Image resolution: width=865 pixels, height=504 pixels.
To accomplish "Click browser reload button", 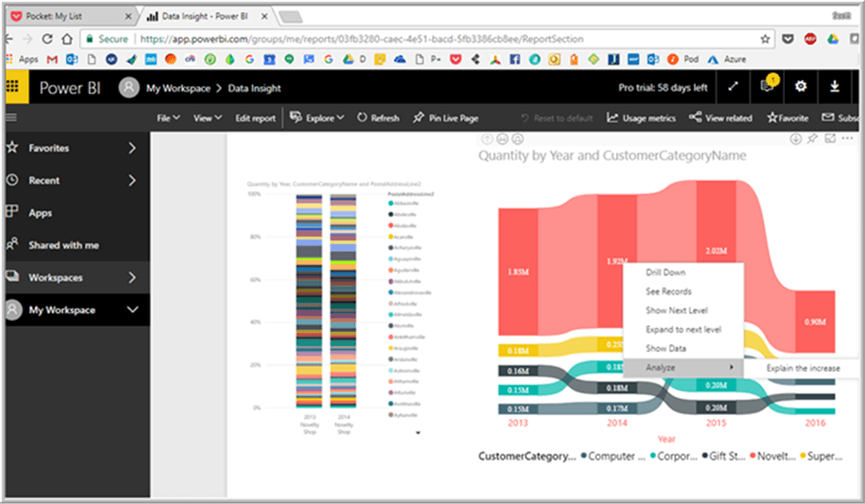I will click(46, 39).
